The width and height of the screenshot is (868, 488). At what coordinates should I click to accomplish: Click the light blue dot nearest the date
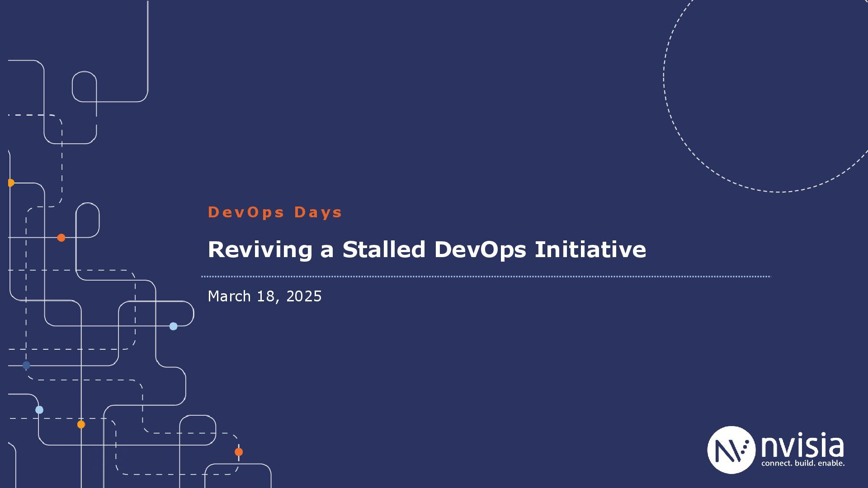[173, 326]
